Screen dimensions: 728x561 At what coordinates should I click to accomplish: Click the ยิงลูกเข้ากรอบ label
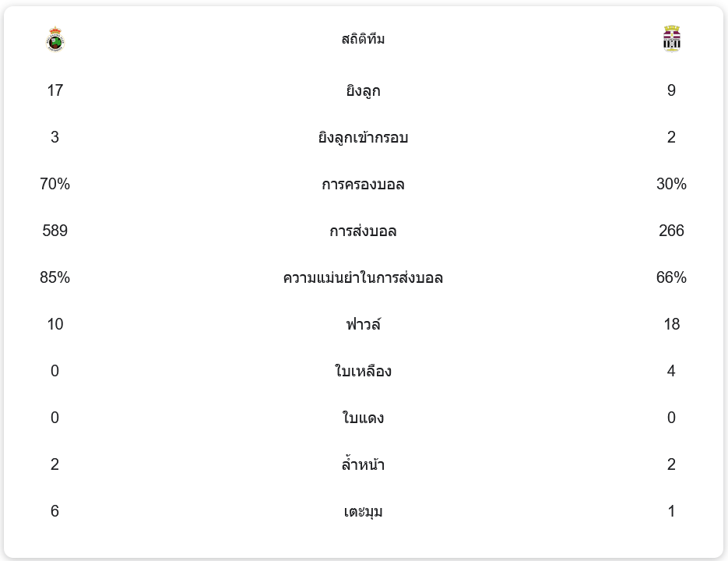click(x=363, y=138)
